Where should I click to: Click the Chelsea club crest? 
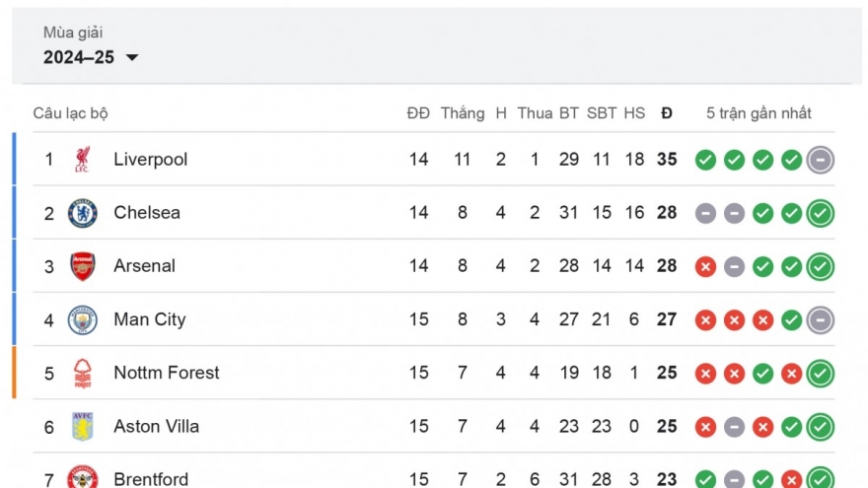[83, 213]
